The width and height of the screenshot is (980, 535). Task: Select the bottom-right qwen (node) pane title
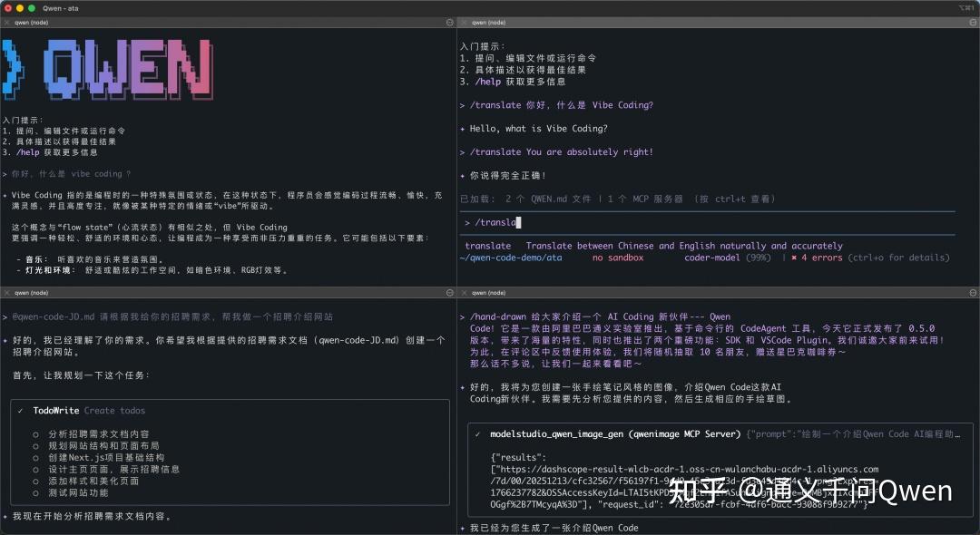(489, 293)
